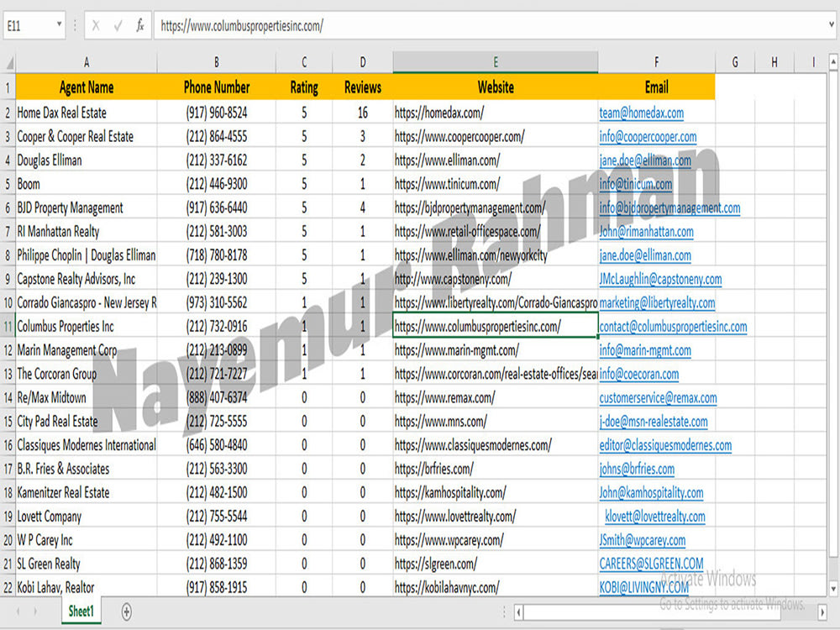Open the editor@classiquesmodernes.com email link
The image size is (840, 630).
pyautogui.click(x=665, y=445)
